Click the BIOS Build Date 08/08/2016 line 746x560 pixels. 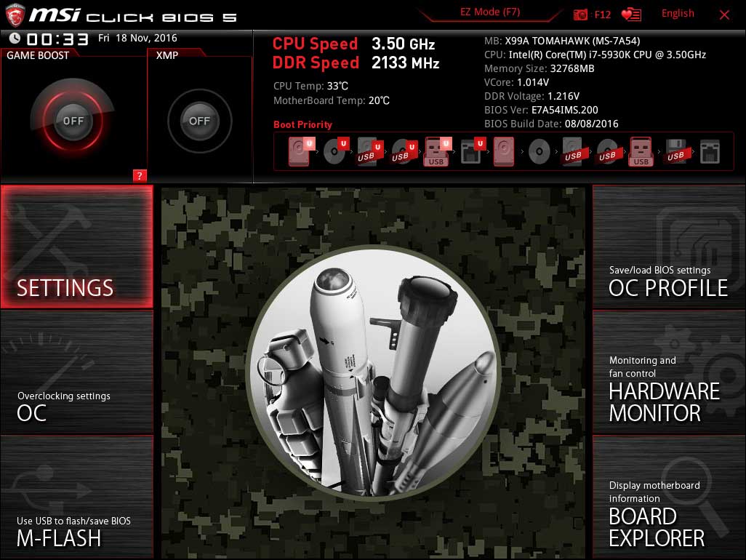pos(551,124)
